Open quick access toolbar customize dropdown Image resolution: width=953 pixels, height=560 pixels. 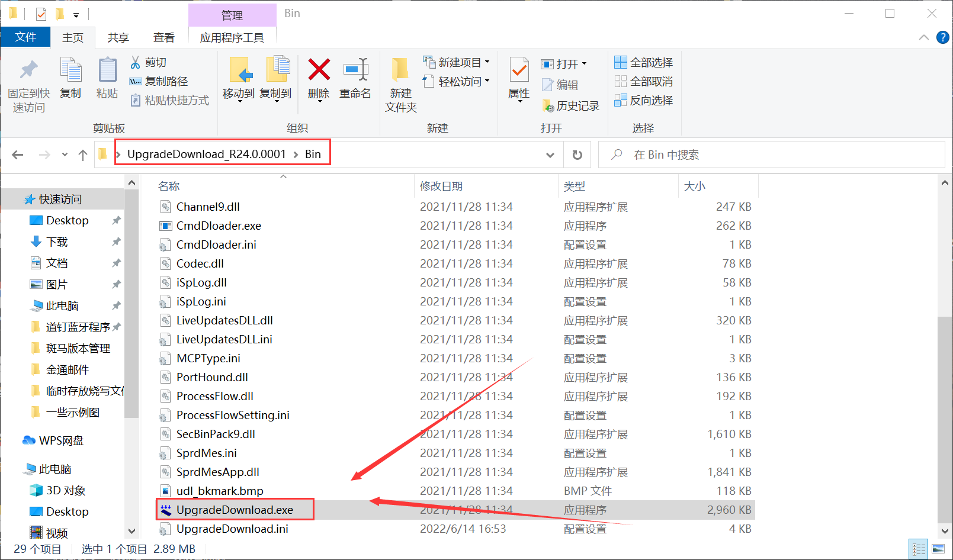(x=76, y=15)
